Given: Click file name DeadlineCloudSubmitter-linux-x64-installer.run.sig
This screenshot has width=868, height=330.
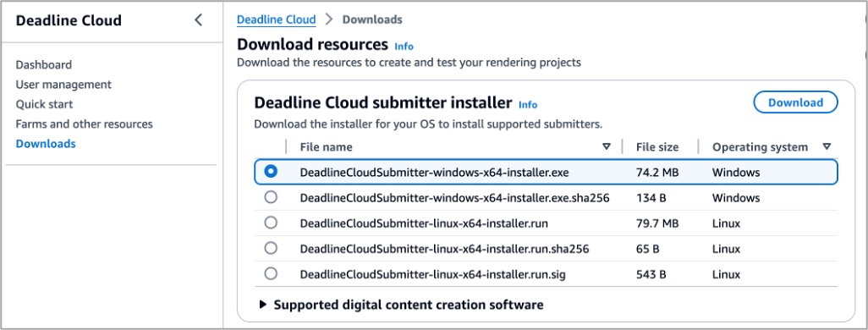Looking at the screenshot, I should [x=433, y=274].
